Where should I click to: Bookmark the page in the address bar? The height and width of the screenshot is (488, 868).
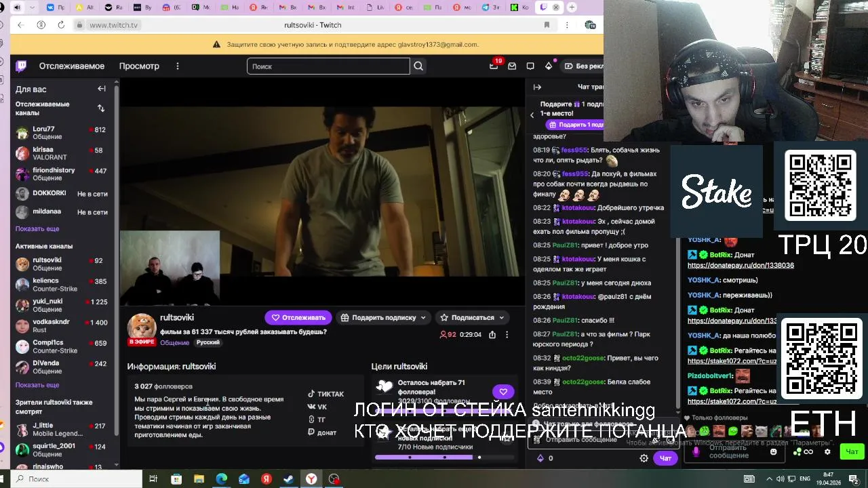coord(547,25)
